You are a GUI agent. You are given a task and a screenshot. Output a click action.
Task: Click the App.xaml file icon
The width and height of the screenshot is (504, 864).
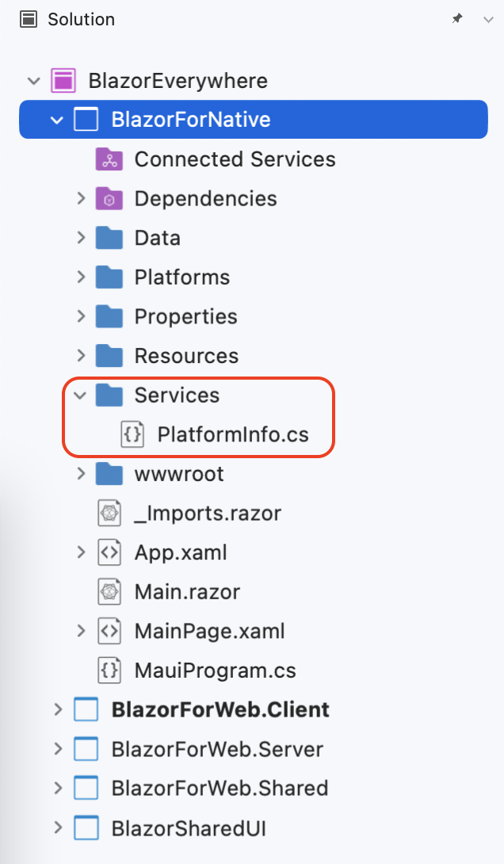[x=109, y=552]
